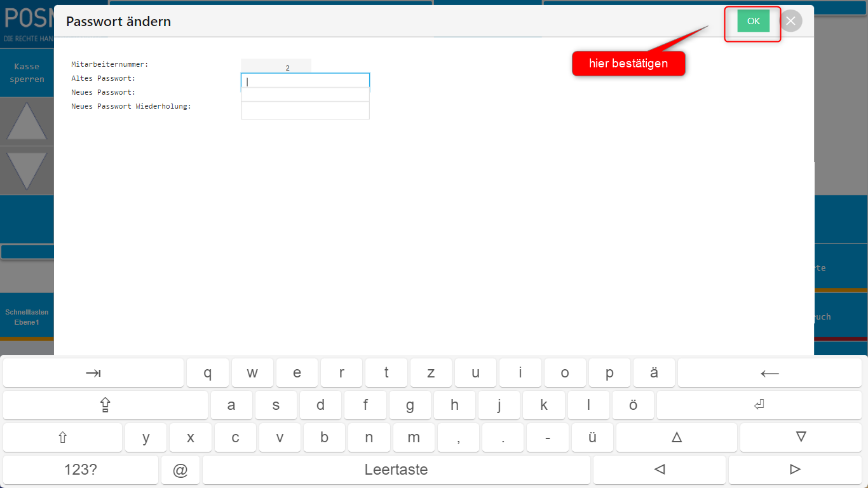
Task: Select the Neues Passwort Wiederholung field
Action: pyautogui.click(x=305, y=110)
